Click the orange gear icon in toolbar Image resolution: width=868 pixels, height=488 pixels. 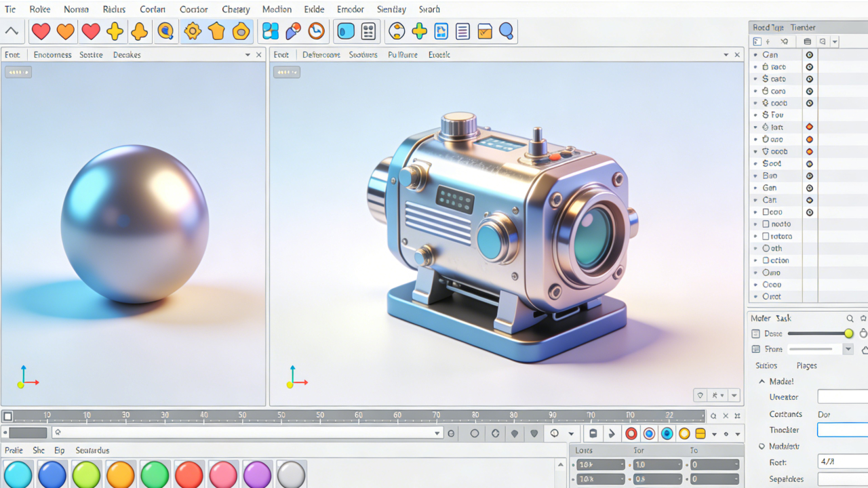point(193,31)
